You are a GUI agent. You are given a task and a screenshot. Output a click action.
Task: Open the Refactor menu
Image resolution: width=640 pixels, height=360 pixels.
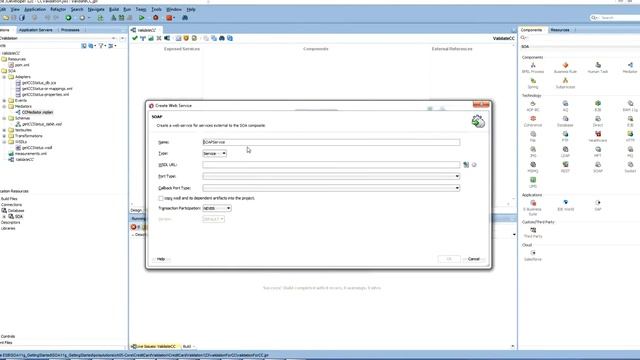[x=58, y=9]
